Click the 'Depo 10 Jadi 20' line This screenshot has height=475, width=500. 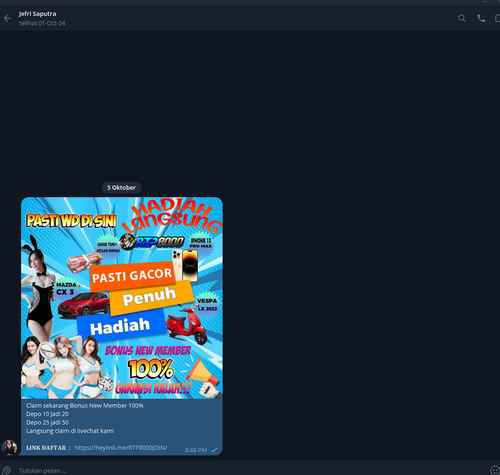(47, 414)
